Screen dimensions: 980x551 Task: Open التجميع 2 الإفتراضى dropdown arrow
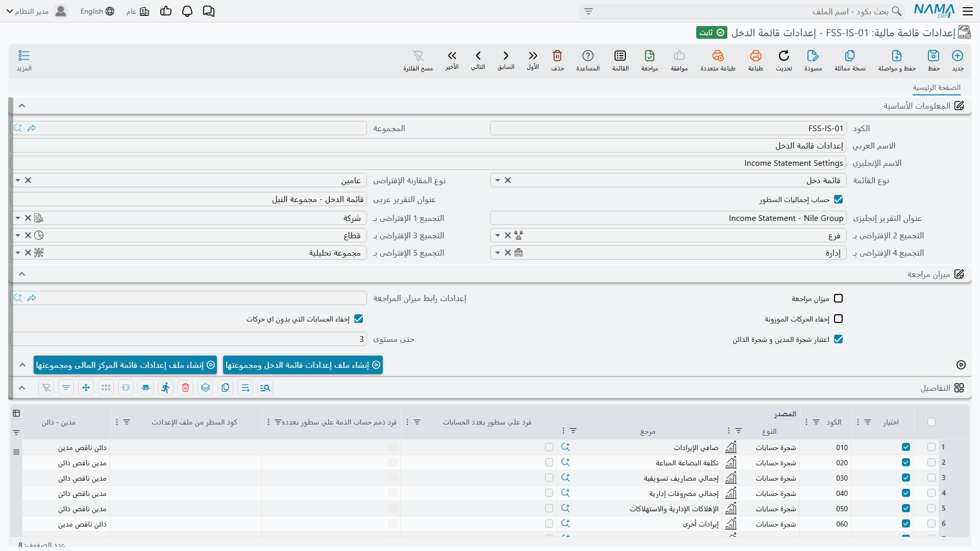coord(498,235)
